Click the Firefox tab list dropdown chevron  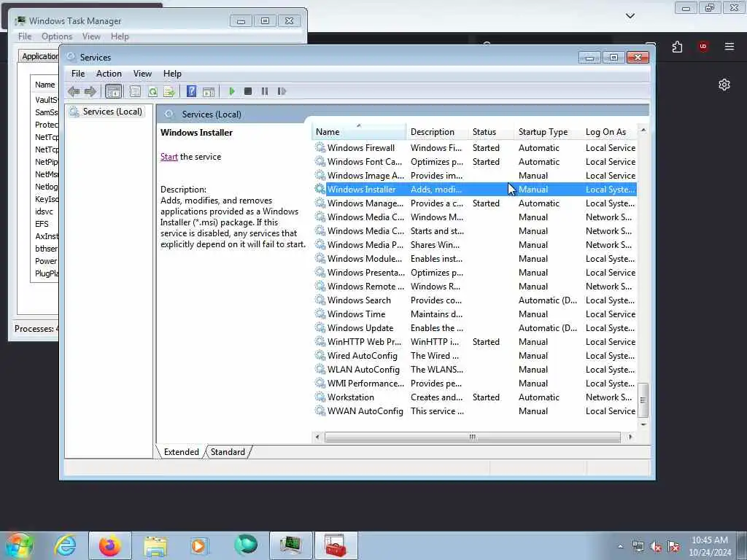[x=630, y=16]
